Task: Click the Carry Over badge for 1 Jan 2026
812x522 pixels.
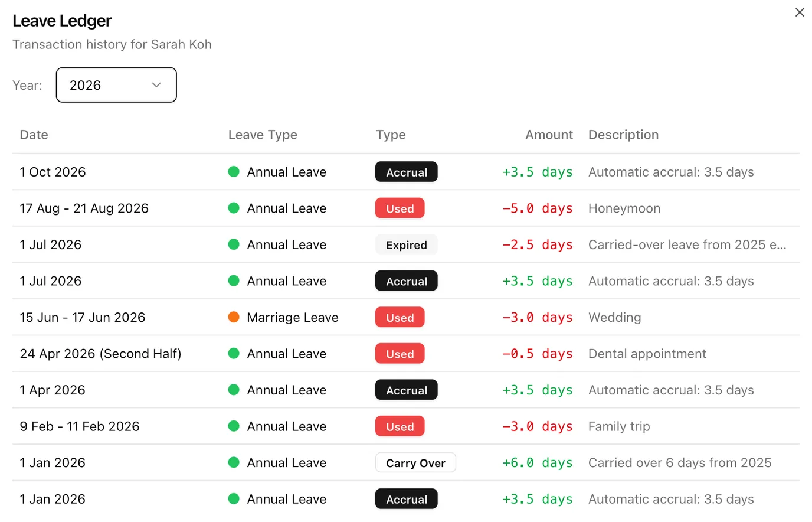Action: 415,463
